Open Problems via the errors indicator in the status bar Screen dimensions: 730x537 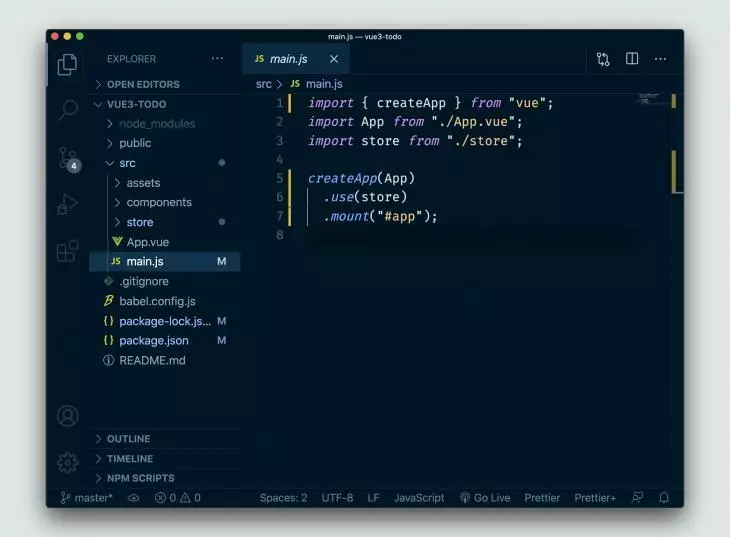click(177, 498)
